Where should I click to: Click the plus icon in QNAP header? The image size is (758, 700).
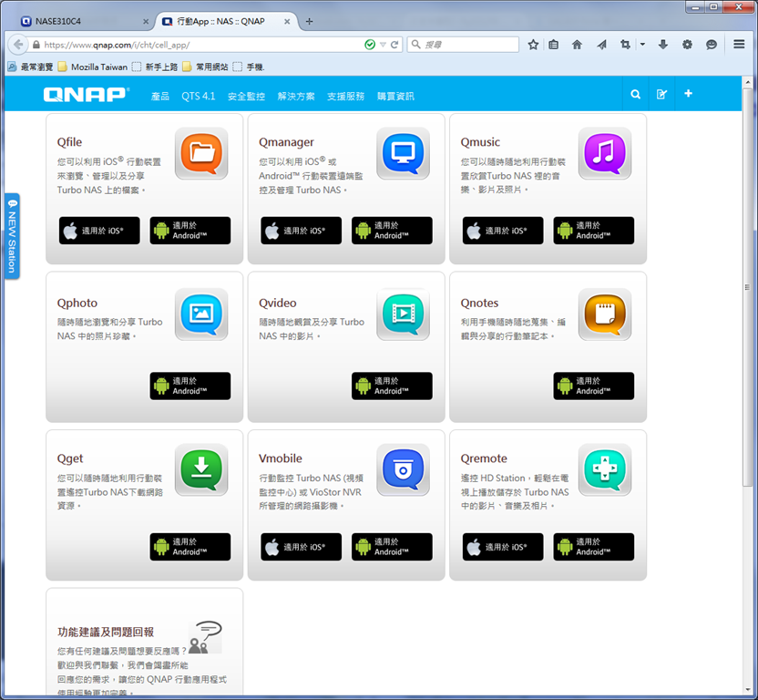[x=689, y=93]
